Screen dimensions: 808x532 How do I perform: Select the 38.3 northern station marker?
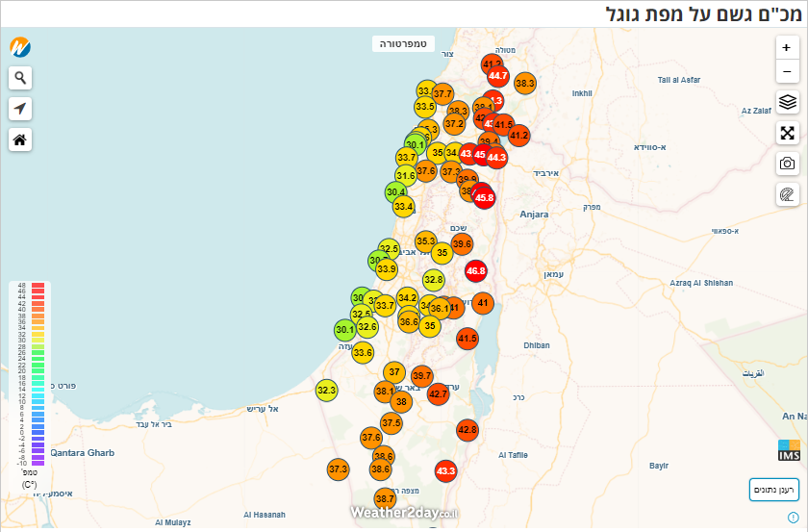point(524,83)
